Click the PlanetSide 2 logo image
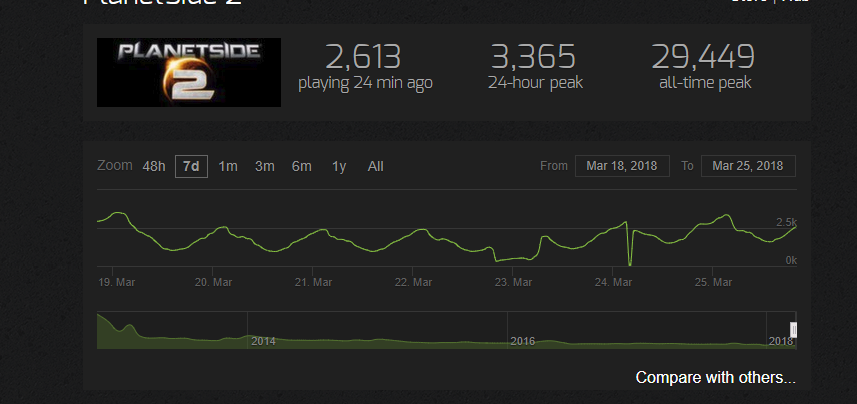The height and width of the screenshot is (404, 857). click(x=189, y=72)
